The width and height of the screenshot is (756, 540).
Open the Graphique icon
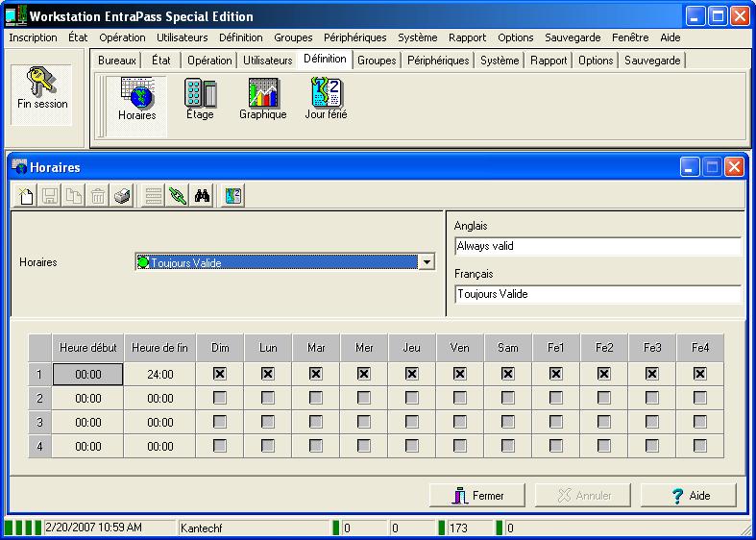click(263, 99)
